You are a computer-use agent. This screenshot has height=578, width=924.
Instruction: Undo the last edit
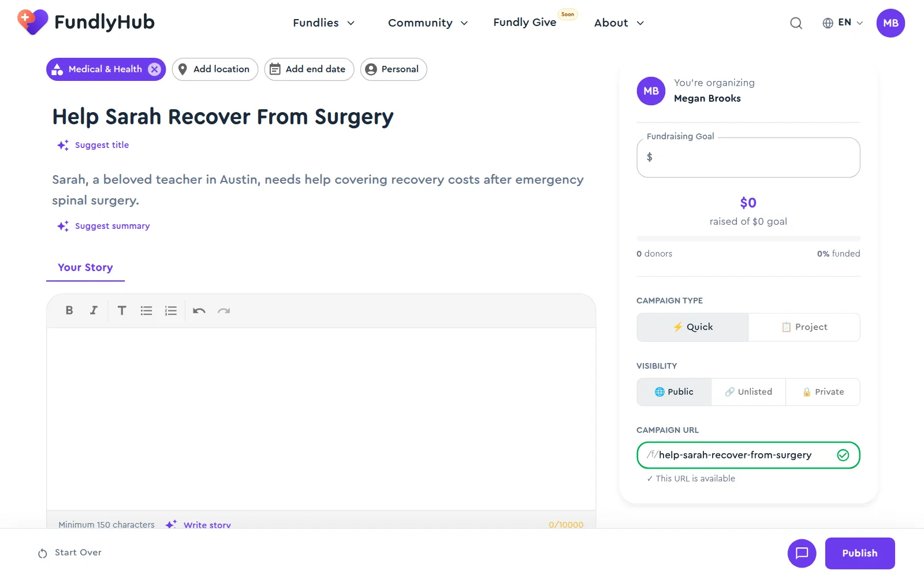199,310
